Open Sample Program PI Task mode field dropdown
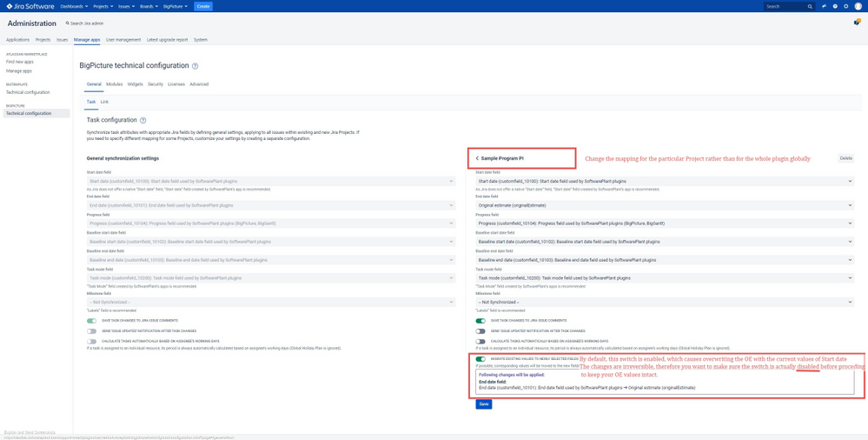868x440 pixels. pos(665,277)
